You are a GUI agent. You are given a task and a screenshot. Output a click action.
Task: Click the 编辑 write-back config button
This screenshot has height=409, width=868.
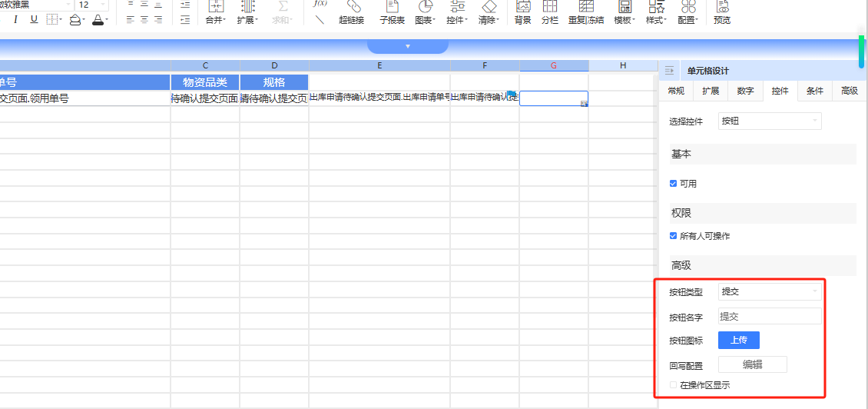[x=752, y=364]
